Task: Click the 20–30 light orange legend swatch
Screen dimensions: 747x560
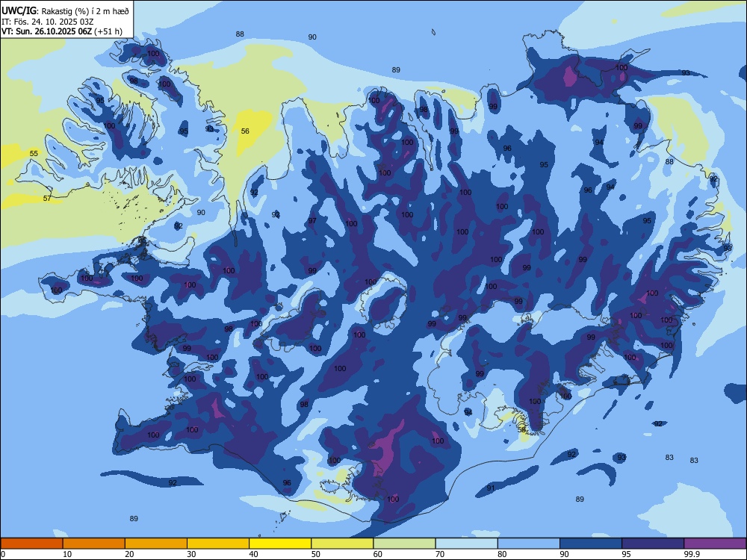Action: 156,544
